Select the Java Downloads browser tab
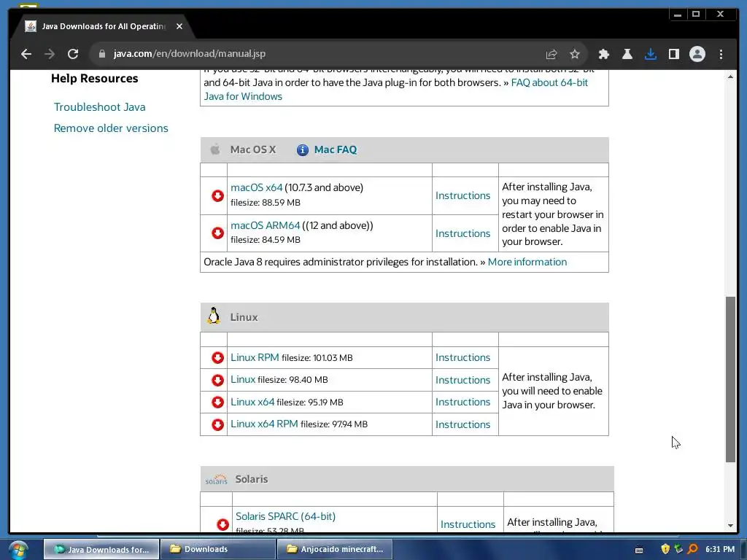 [102, 26]
